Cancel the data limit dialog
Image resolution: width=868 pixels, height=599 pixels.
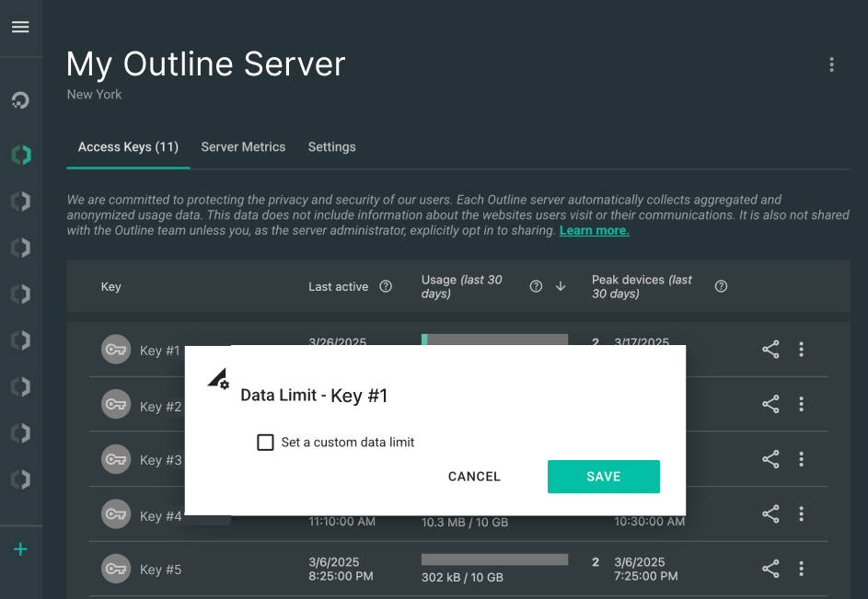click(x=474, y=477)
